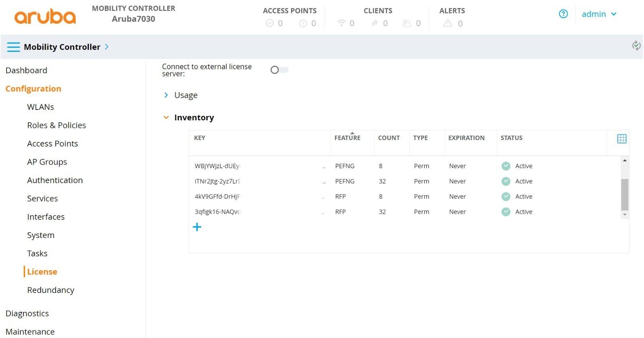Viewport: 644px width, 338px height.
Task: Open the WLANs configuration page
Action: pyautogui.click(x=40, y=107)
